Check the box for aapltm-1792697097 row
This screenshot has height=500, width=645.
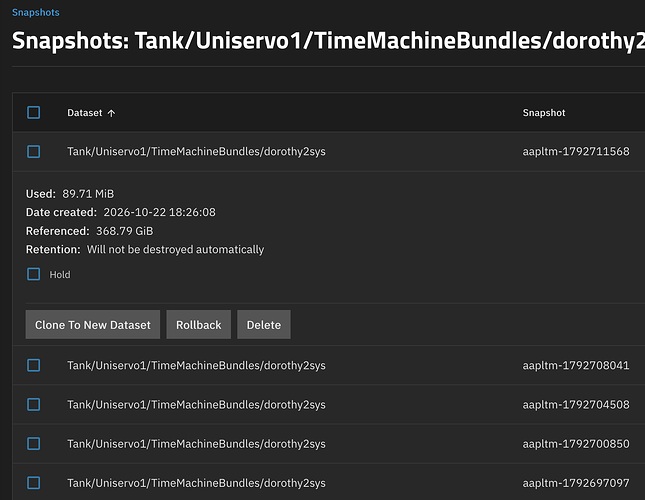pos(34,483)
